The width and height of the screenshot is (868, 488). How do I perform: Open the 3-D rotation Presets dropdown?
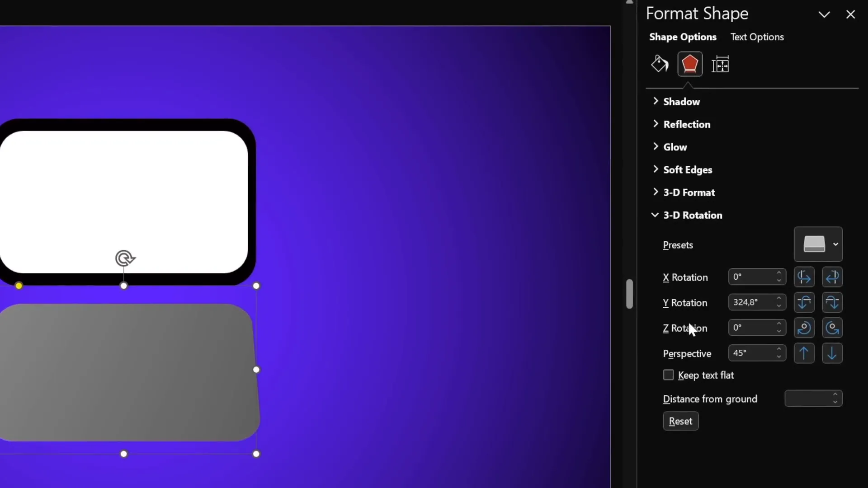click(x=818, y=244)
